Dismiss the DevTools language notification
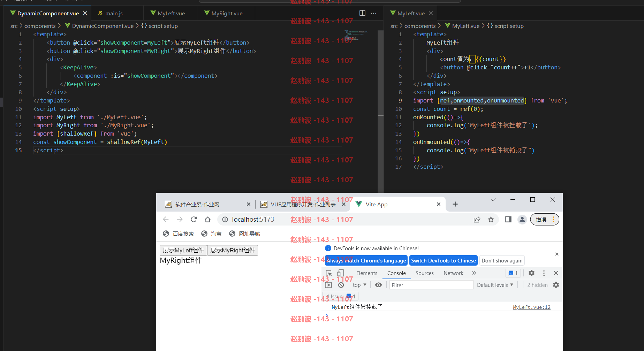The width and height of the screenshot is (644, 351). click(557, 254)
